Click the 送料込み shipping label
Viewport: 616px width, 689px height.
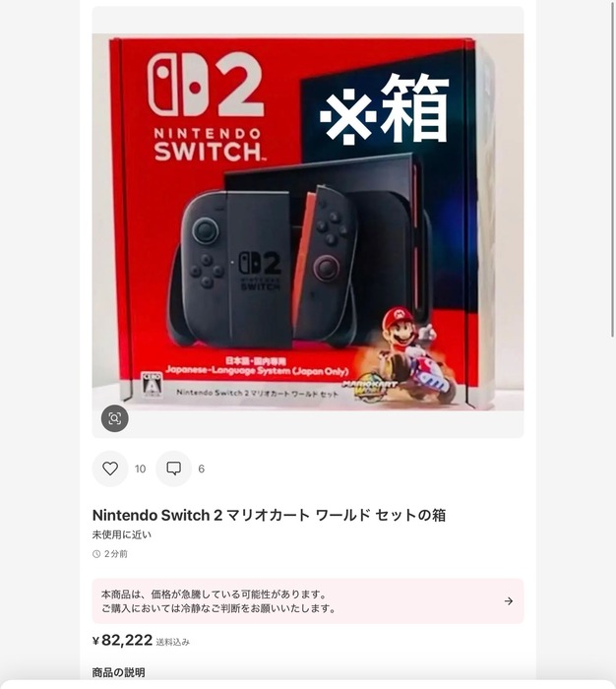pyautogui.click(x=172, y=642)
